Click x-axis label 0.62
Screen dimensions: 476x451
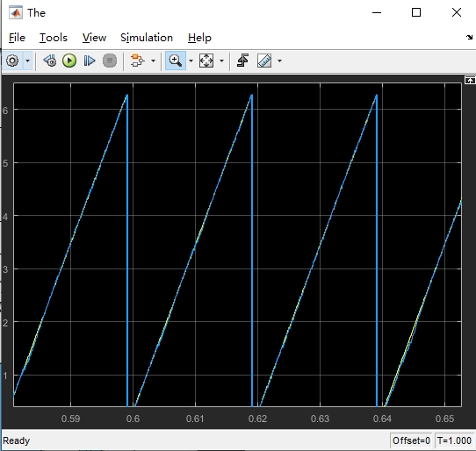click(257, 419)
